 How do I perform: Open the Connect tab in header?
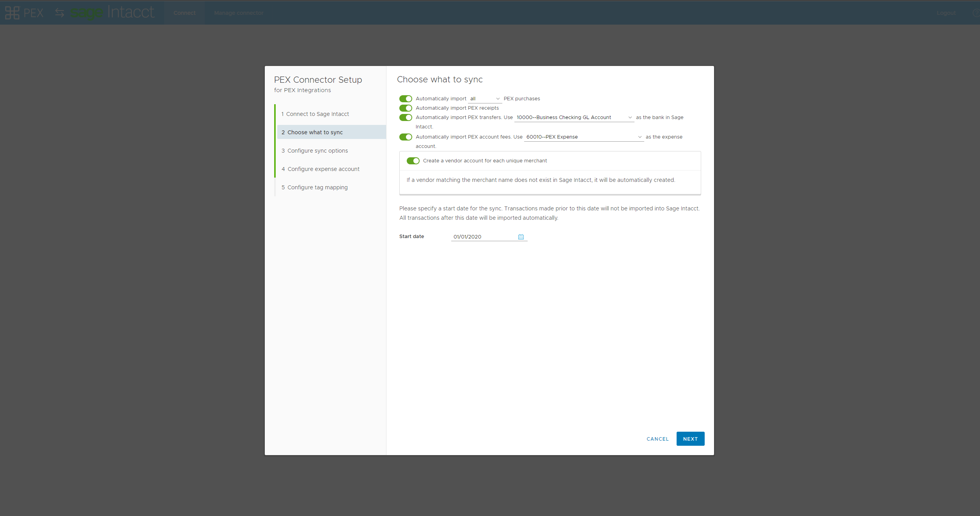[184, 13]
